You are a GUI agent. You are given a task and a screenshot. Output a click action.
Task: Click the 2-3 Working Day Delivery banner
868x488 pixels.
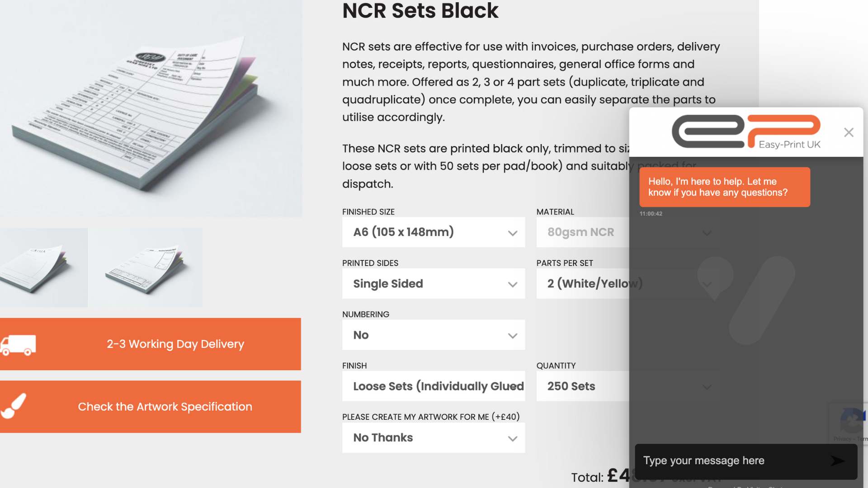click(x=175, y=344)
